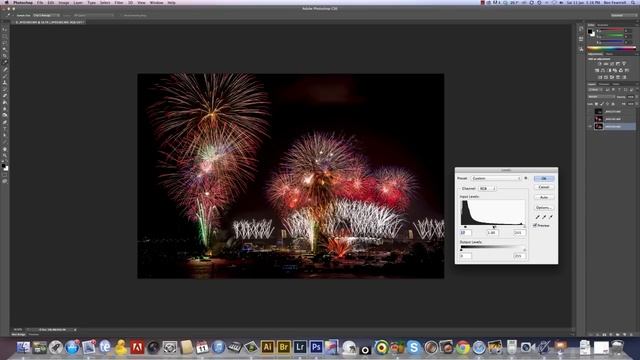Select the Rectangular Marquee tool

coord(5,36)
